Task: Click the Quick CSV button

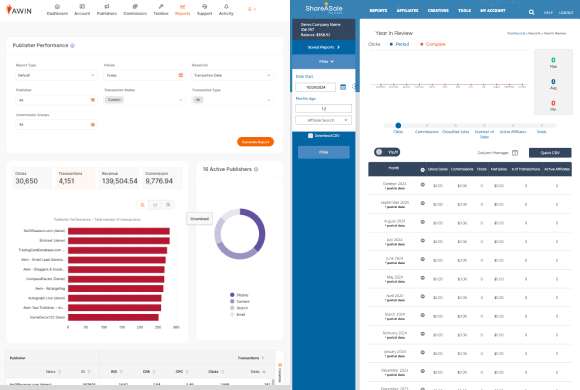Action: [550, 153]
